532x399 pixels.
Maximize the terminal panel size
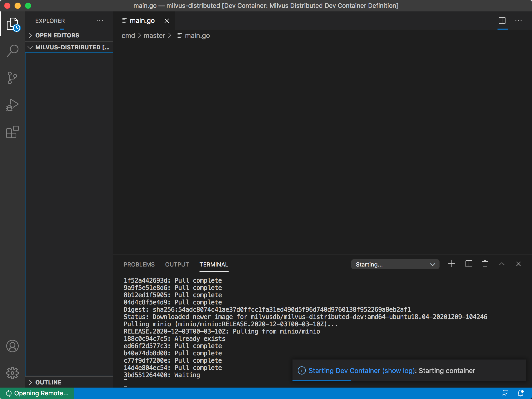502,264
